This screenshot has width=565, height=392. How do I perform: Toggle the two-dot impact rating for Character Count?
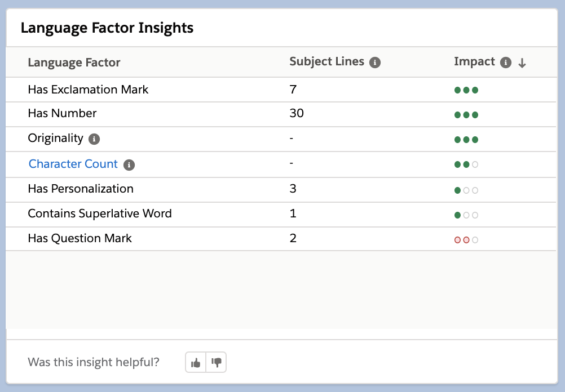tap(466, 164)
